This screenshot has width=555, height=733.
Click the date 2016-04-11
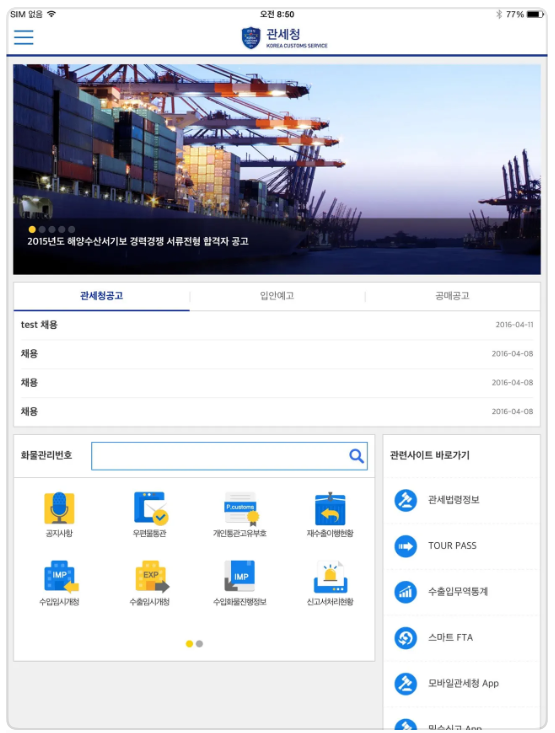pos(514,325)
